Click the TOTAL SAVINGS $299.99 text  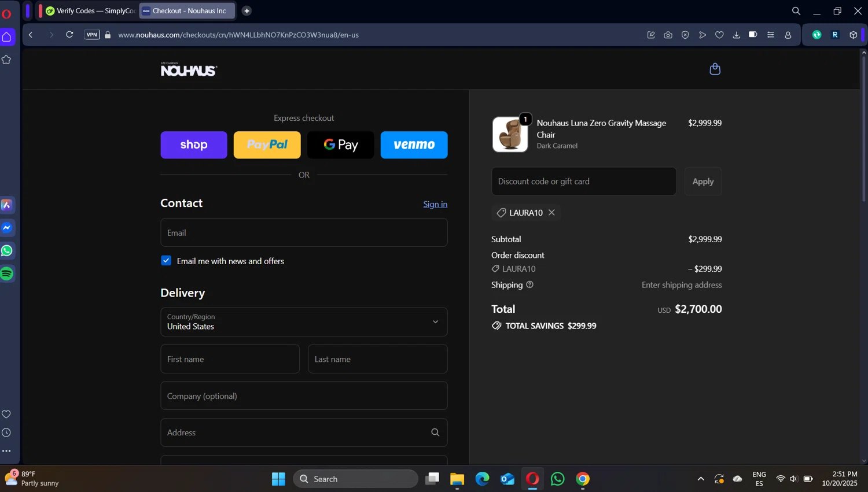(x=551, y=326)
